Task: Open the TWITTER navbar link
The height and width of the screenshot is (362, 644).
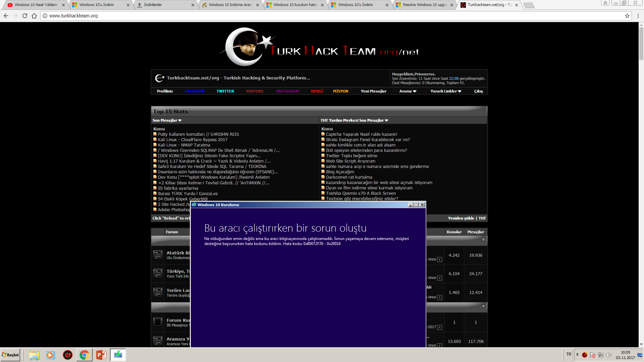Action: click(225, 91)
